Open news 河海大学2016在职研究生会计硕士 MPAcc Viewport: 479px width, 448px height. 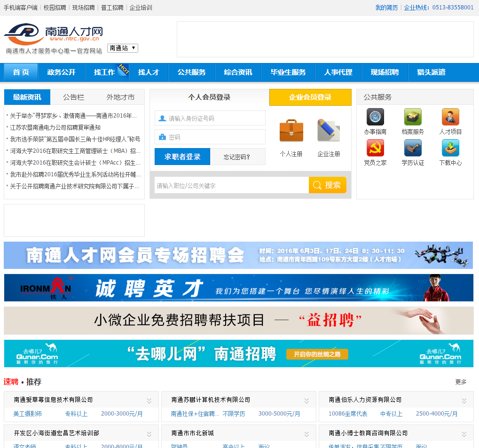[75, 163]
